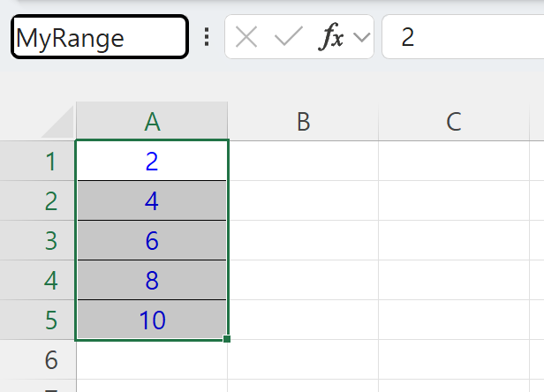
Task: Click the Name Box showing MyRange
Action: 100,37
